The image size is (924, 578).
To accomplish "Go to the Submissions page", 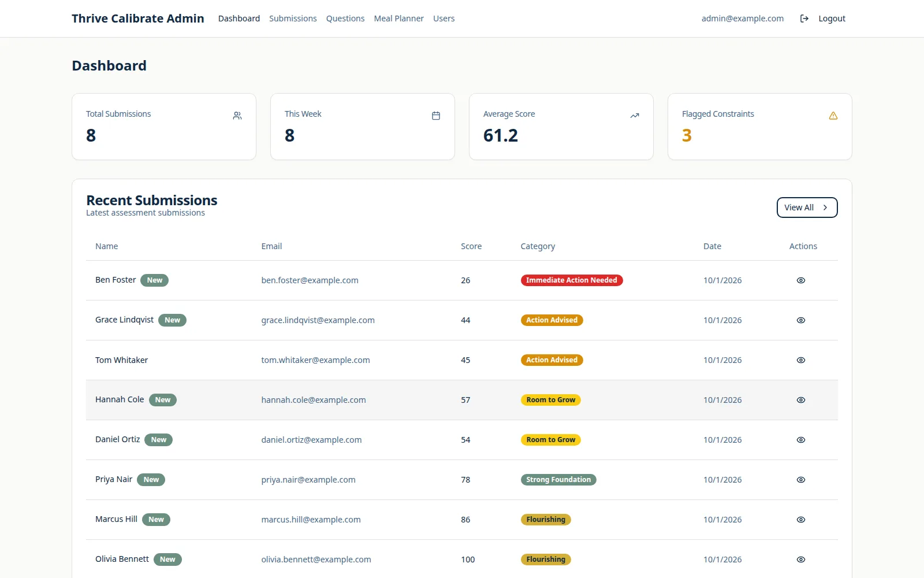I will [293, 18].
